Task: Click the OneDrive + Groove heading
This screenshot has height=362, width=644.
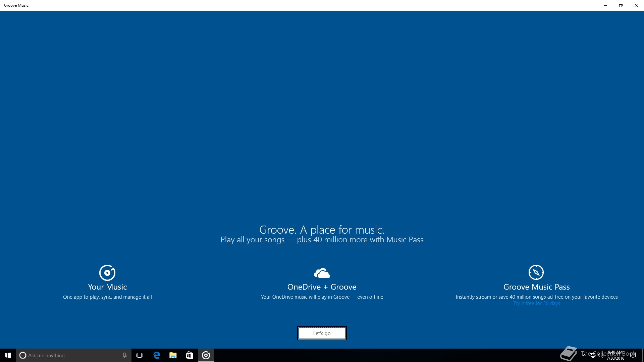Action: tap(322, 287)
